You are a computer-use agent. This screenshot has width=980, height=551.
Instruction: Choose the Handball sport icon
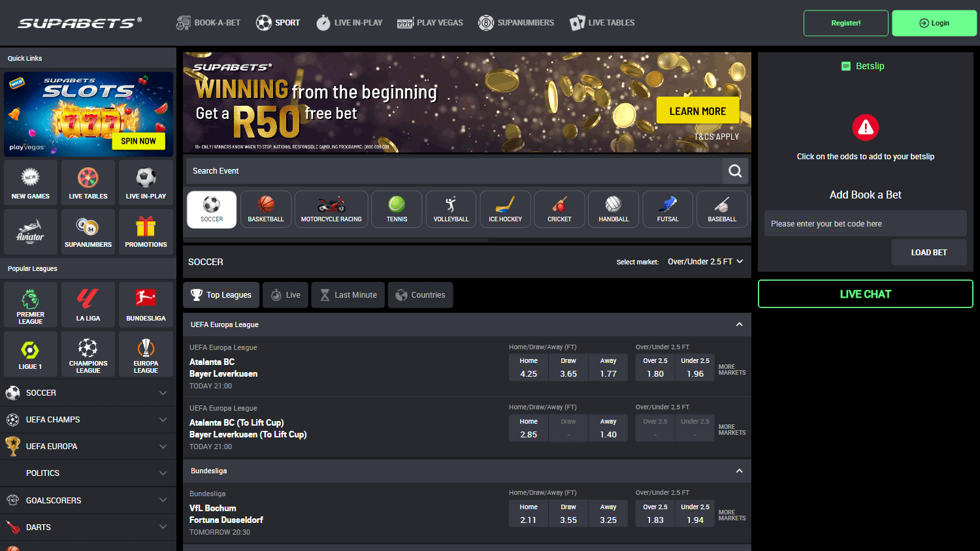click(613, 210)
